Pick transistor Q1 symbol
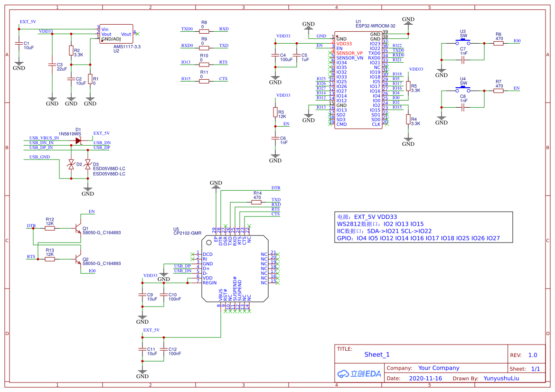 [x=77, y=229]
